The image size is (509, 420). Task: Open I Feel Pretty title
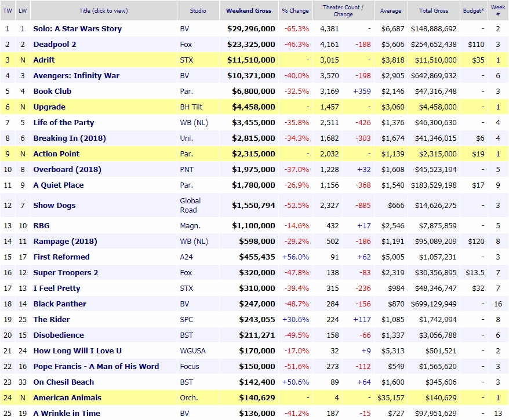57,288
